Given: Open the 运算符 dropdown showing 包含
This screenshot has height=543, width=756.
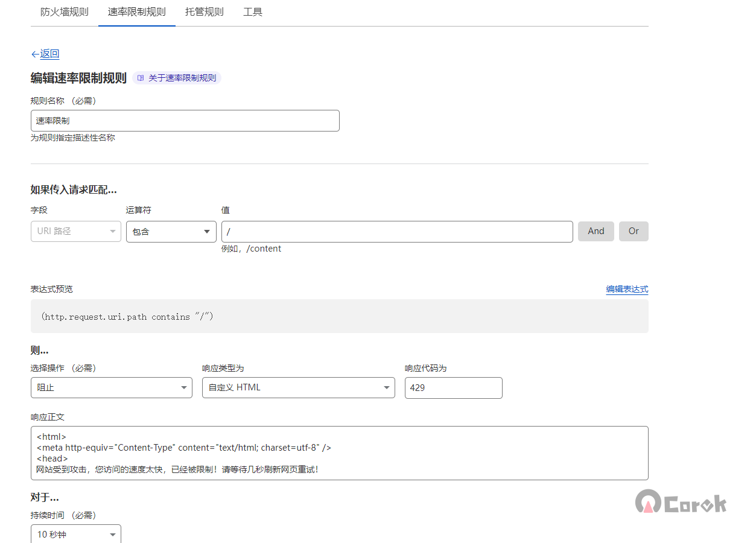Looking at the screenshot, I should coord(171,231).
